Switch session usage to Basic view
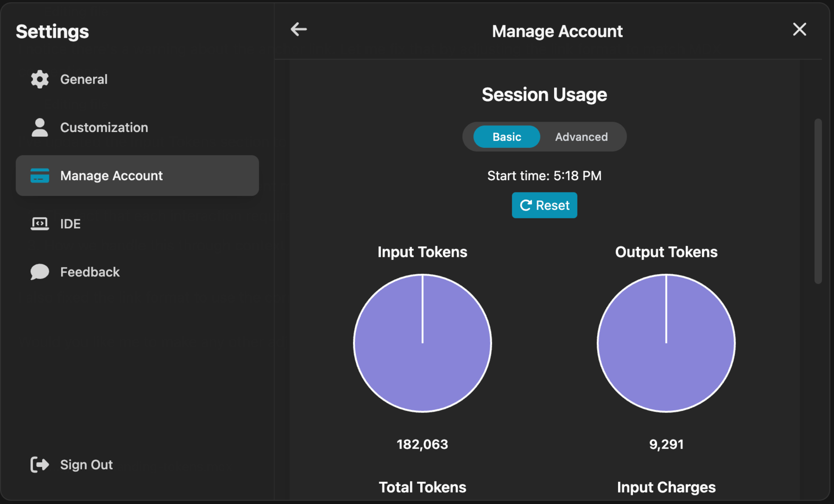The width and height of the screenshot is (834, 504). pyautogui.click(x=506, y=137)
